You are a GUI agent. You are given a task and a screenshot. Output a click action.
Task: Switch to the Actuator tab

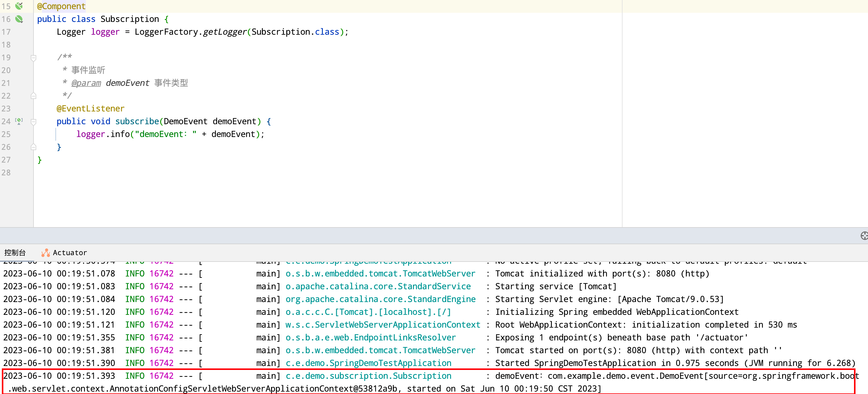64,252
